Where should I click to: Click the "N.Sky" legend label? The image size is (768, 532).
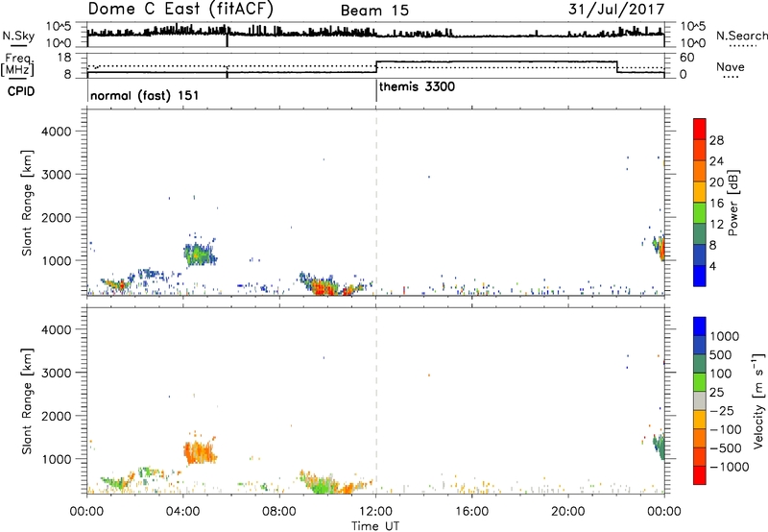click(x=18, y=36)
